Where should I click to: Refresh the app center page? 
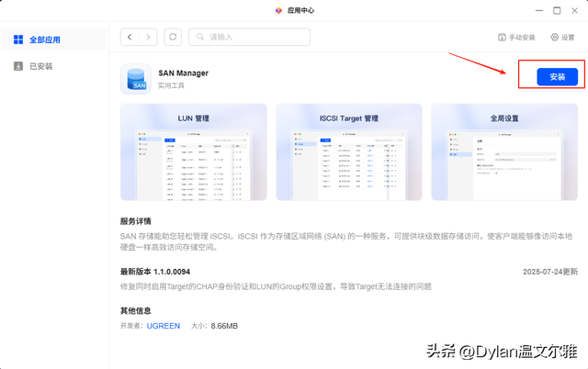tap(173, 37)
